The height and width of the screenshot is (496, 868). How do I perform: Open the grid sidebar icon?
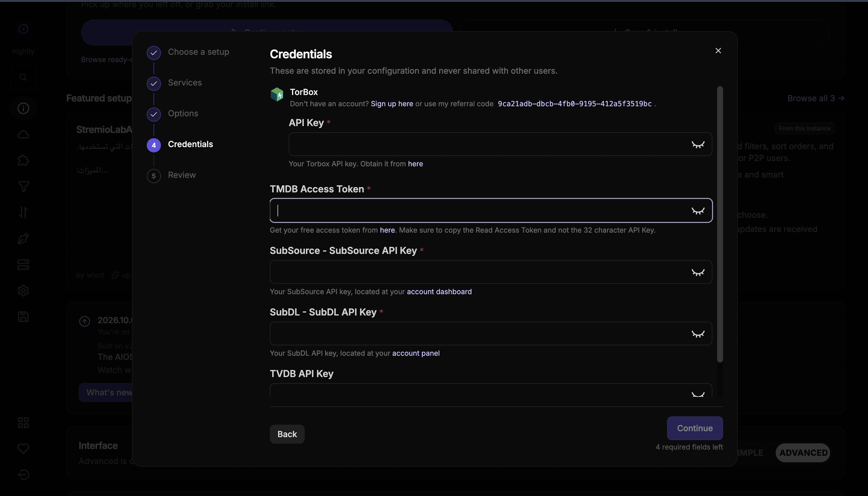coord(23,423)
